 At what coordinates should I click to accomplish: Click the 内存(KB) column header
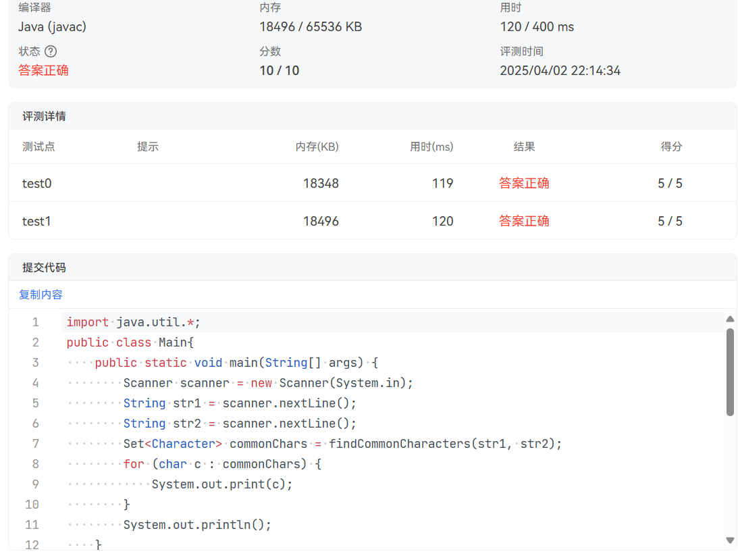click(x=317, y=147)
